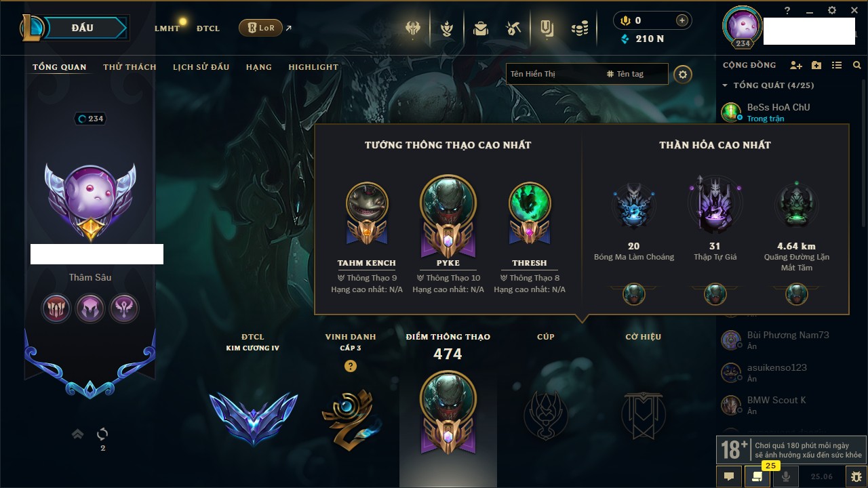Screen dimensions: 868x488
Task: Toggle the chat window button
Action: coord(729,476)
